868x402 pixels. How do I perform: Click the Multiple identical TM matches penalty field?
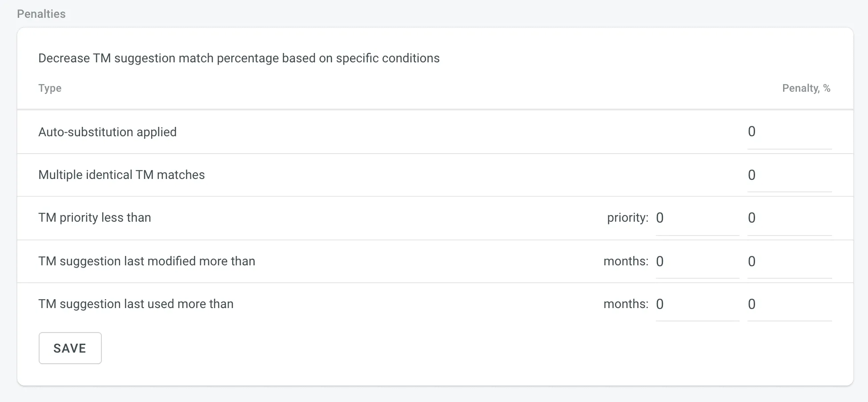coord(789,175)
